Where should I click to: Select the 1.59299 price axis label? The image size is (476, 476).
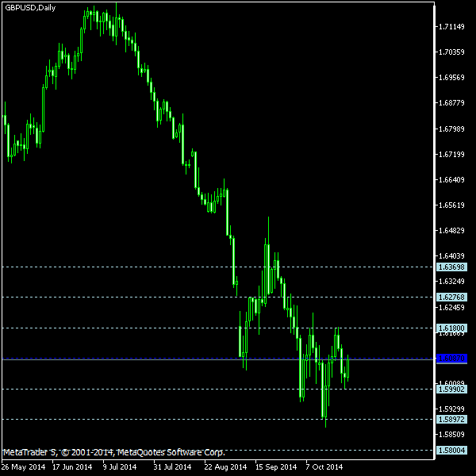click(x=451, y=409)
